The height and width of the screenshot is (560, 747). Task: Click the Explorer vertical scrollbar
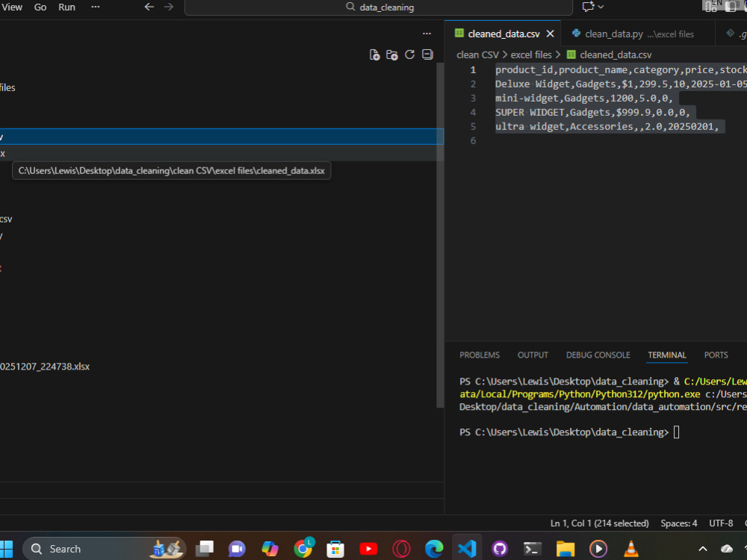440,236
